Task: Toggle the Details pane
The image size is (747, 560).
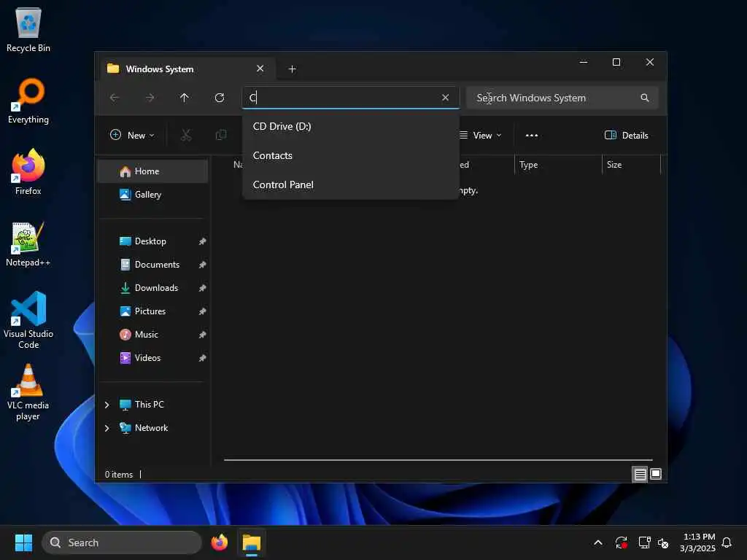Action: tap(627, 135)
